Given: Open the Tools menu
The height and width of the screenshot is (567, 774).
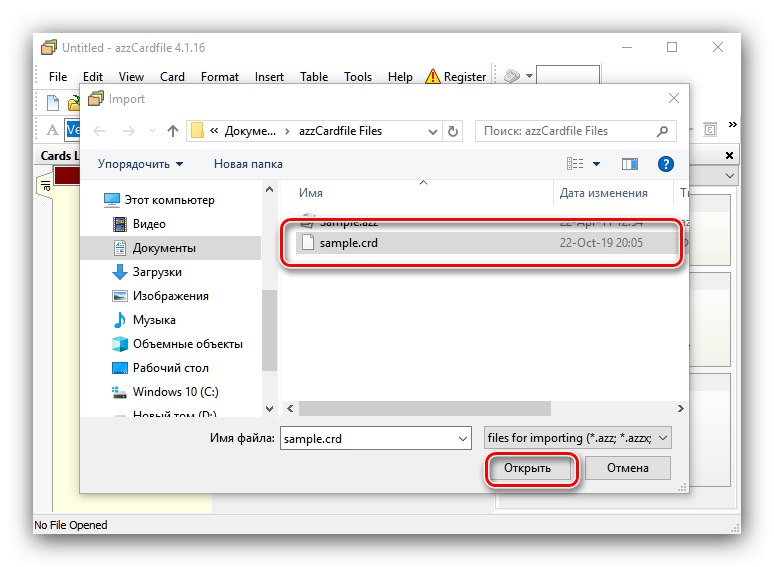Looking at the screenshot, I should click(358, 77).
